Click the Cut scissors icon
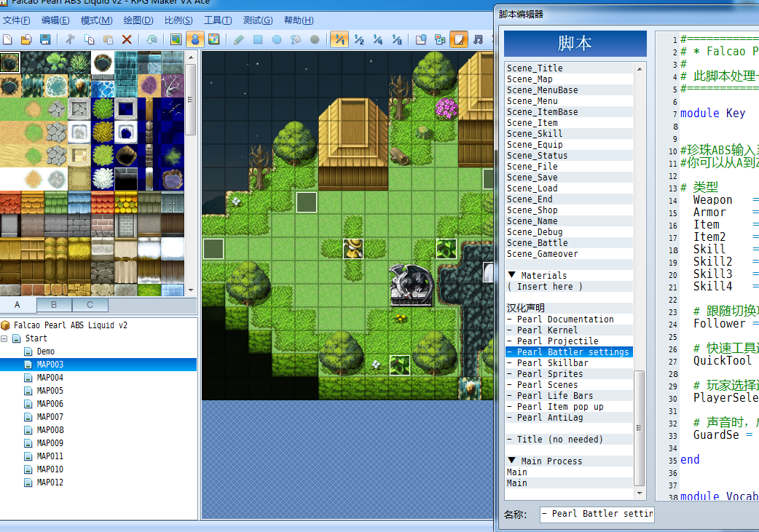The image size is (759, 532). [70, 39]
